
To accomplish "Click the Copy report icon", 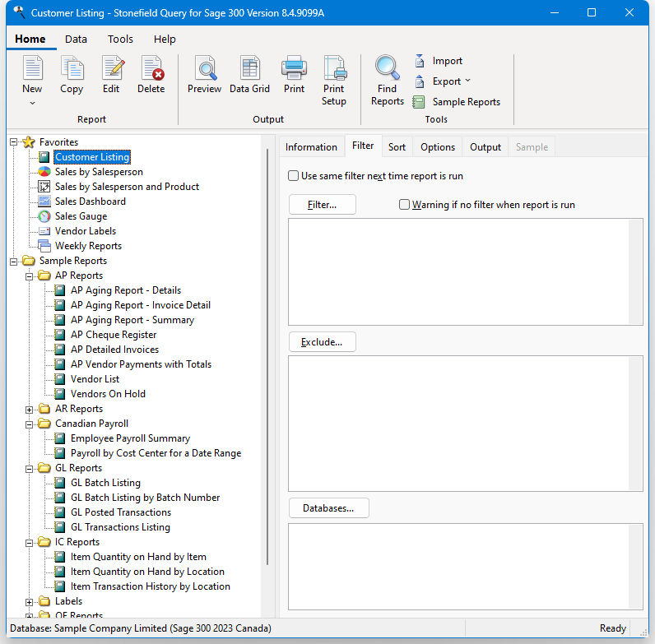I will click(72, 68).
